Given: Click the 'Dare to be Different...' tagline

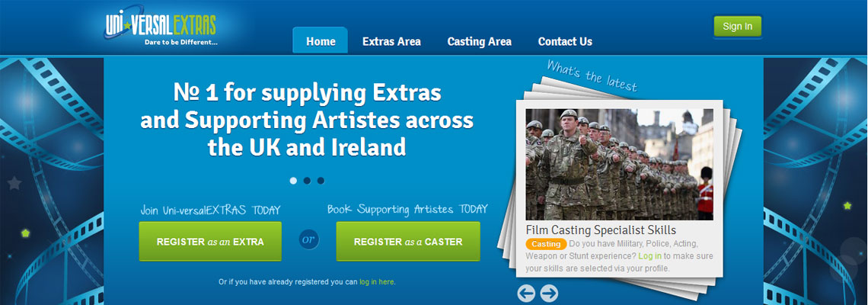Looking at the screenshot, I should coord(181,42).
